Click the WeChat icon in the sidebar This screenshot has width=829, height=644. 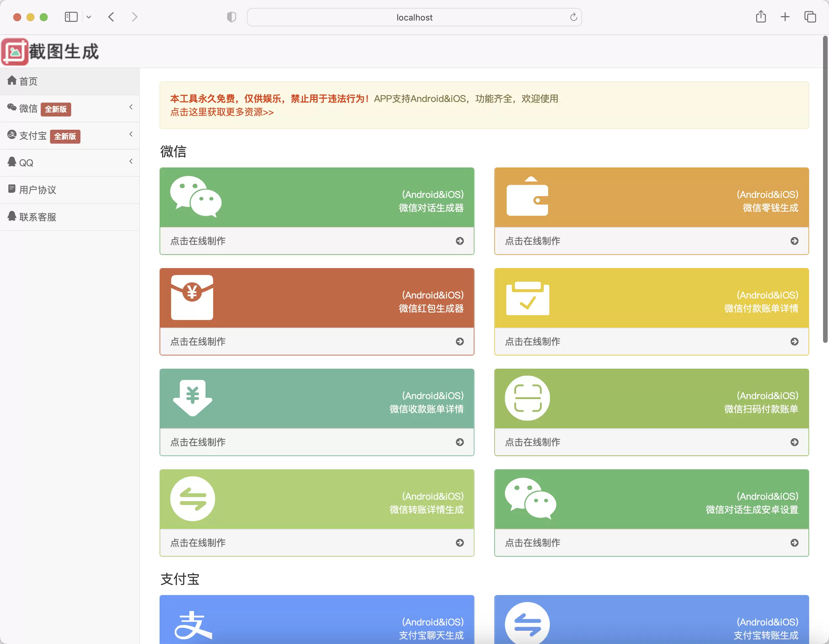point(12,108)
